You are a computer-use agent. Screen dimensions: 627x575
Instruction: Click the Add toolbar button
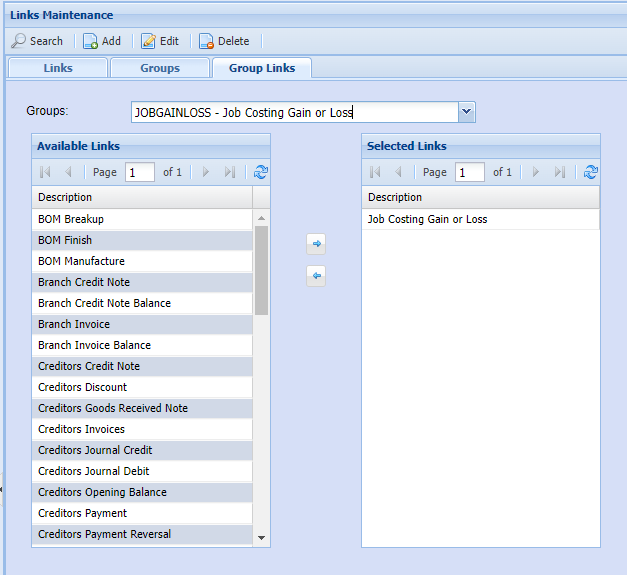coord(101,41)
